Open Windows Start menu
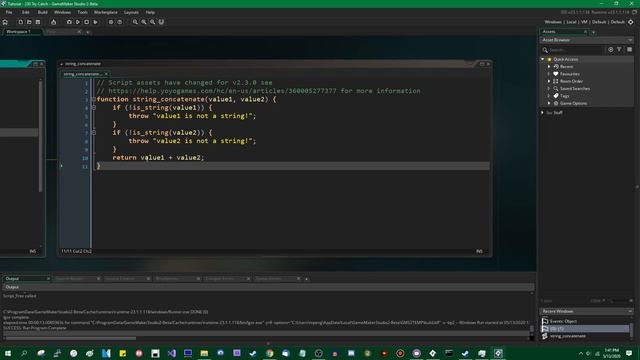 point(8,353)
